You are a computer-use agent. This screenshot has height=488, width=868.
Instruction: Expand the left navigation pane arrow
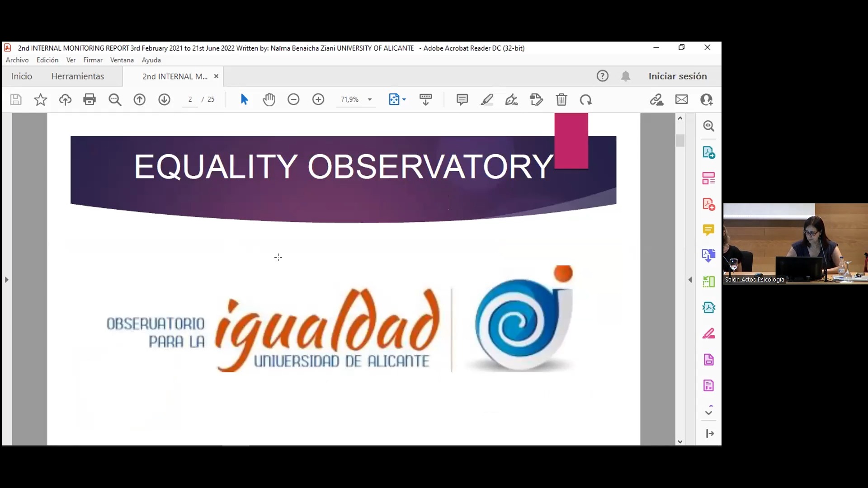pyautogui.click(x=6, y=280)
